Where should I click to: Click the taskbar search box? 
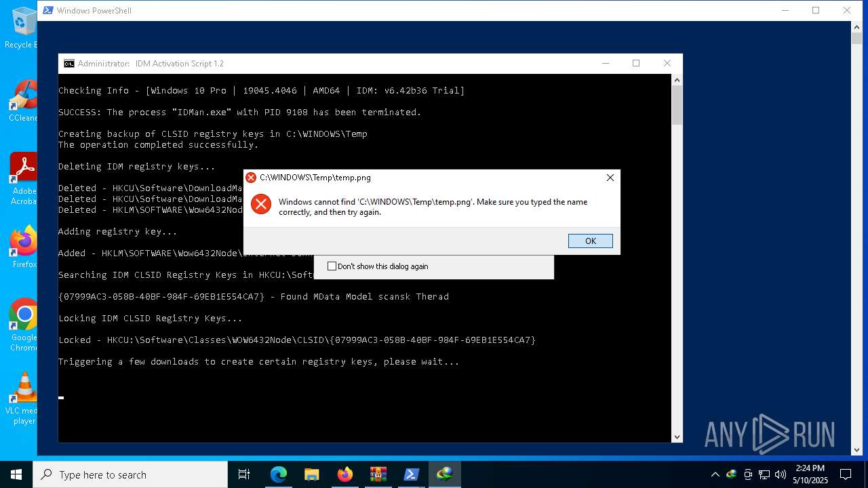coord(130,474)
